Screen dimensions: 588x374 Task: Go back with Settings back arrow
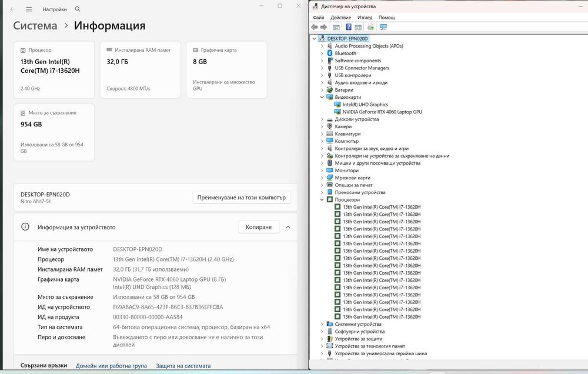(x=13, y=9)
